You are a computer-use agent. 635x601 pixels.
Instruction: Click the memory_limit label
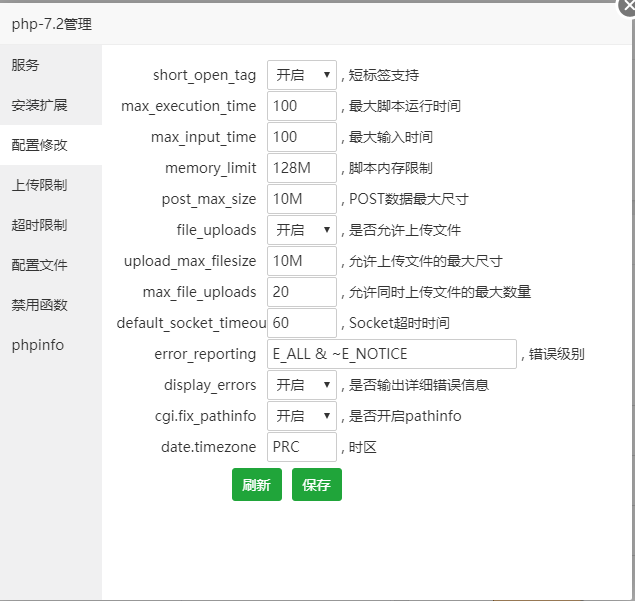click(x=211, y=168)
